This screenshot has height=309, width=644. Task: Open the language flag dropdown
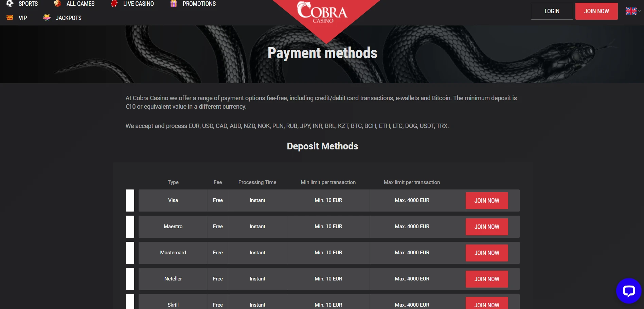633,11
